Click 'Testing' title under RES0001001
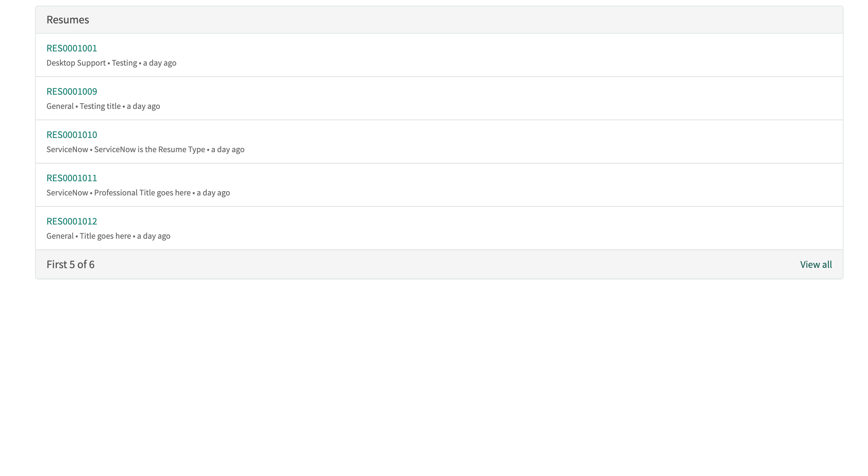This screenshot has height=476, width=868. point(124,63)
